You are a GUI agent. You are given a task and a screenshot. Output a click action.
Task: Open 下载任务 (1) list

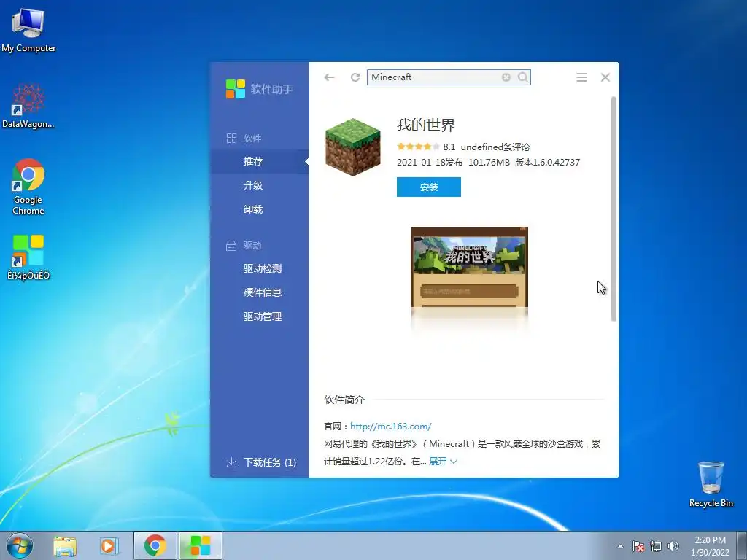[x=270, y=462]
